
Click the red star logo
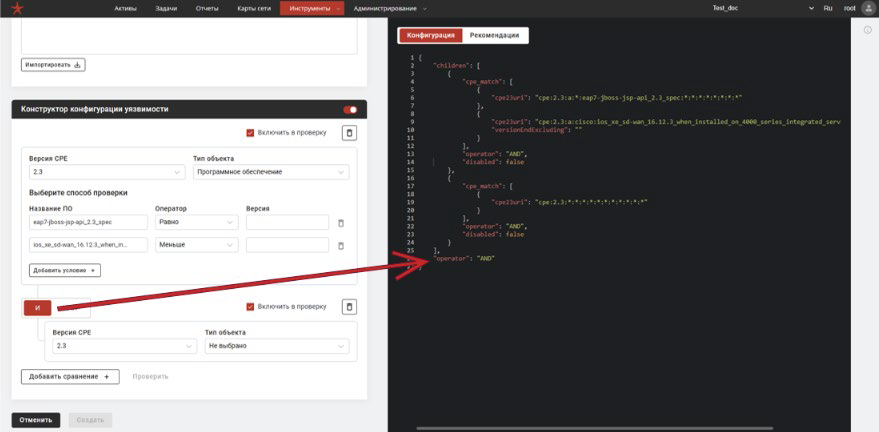click(x=11, y=8)
